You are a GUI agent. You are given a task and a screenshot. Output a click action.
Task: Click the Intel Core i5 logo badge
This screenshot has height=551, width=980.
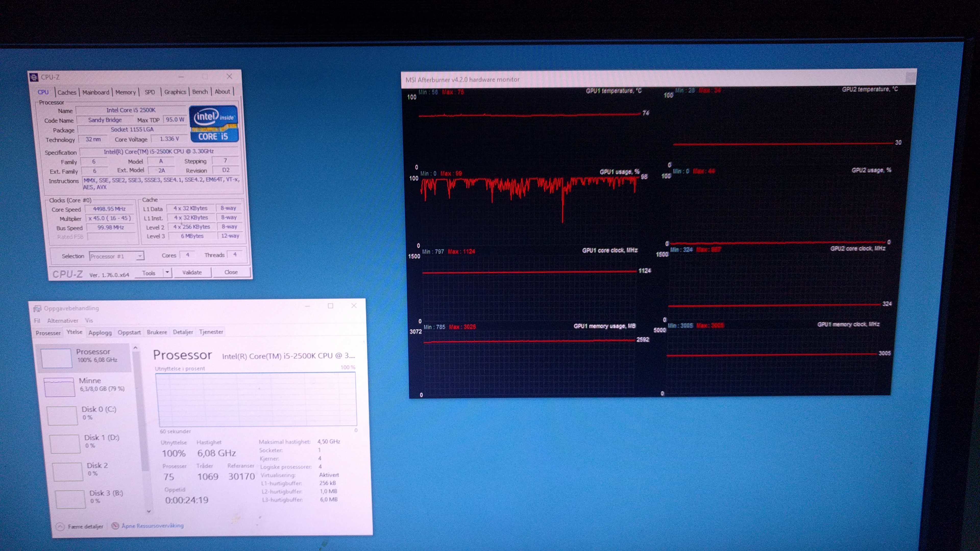point(214,123)
